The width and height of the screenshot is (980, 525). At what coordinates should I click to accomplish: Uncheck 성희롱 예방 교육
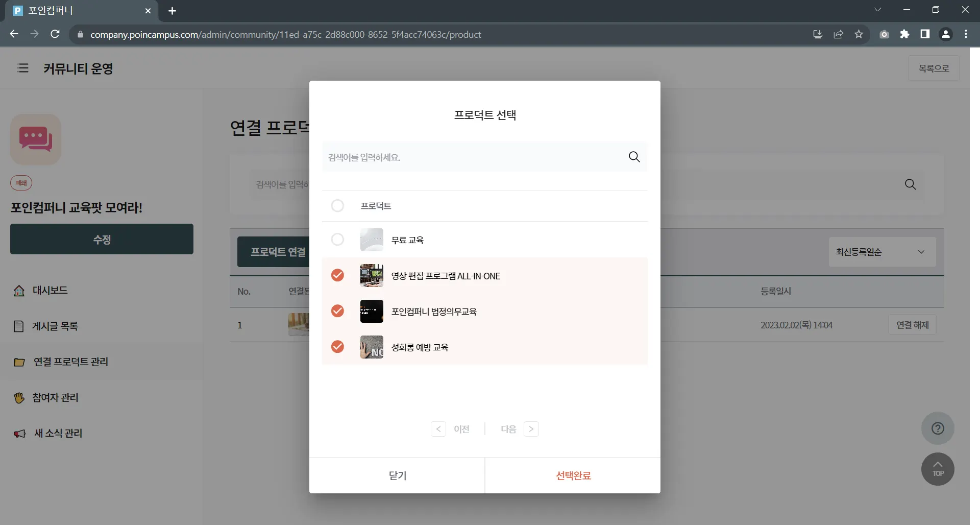click(x=337, y=347)
